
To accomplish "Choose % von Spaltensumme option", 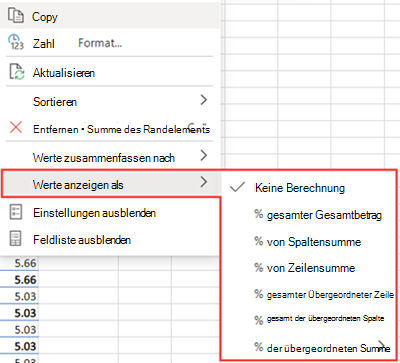I will pos(309,241).
